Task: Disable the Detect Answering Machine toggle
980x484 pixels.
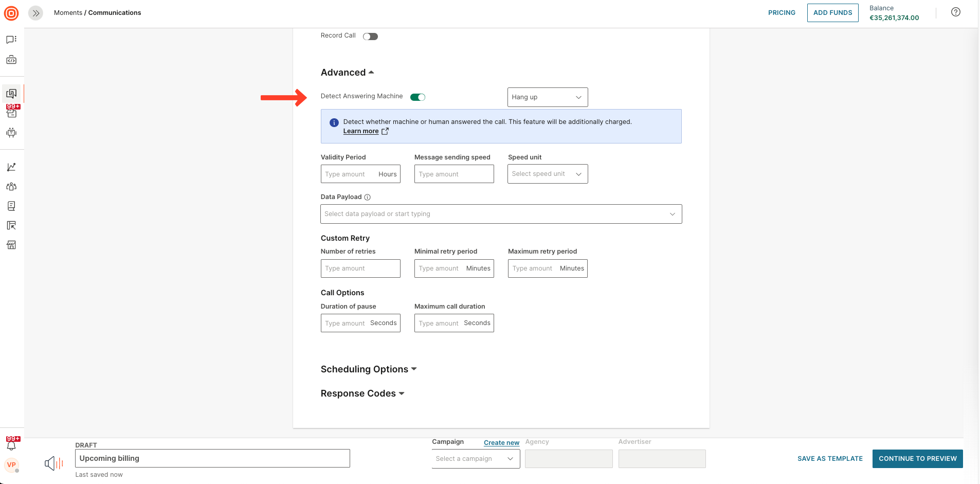Action: 418,97
